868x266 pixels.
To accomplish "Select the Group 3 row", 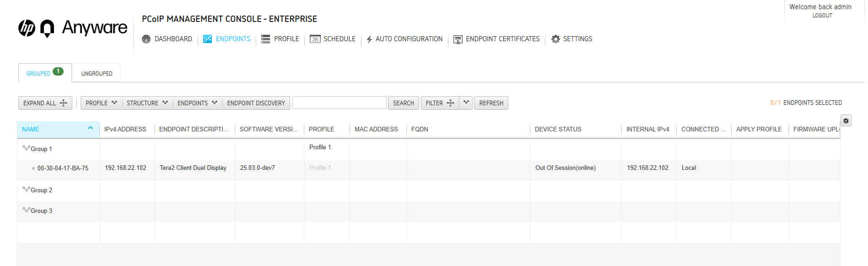I will tap(428, 211).
